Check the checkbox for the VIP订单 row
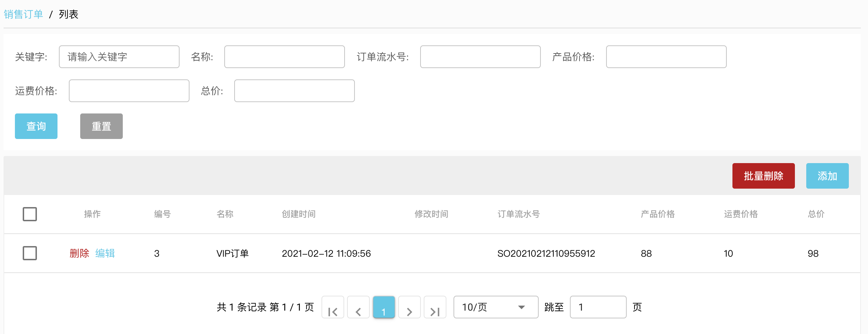 pos(30,253)
